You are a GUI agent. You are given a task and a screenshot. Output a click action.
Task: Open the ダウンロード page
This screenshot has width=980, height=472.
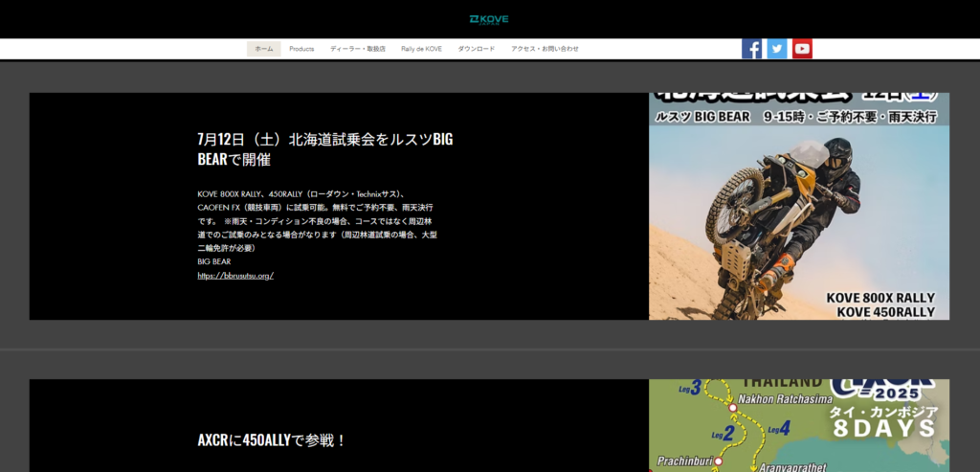[x=477, y=49]
